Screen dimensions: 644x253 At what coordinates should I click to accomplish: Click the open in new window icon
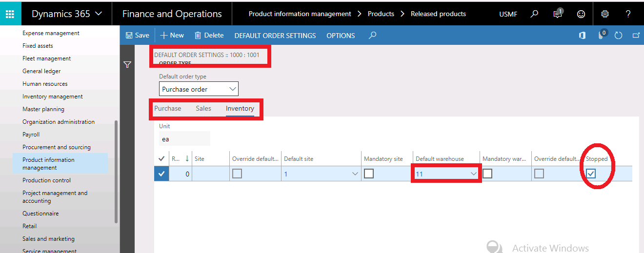click(x=636, y=35)
